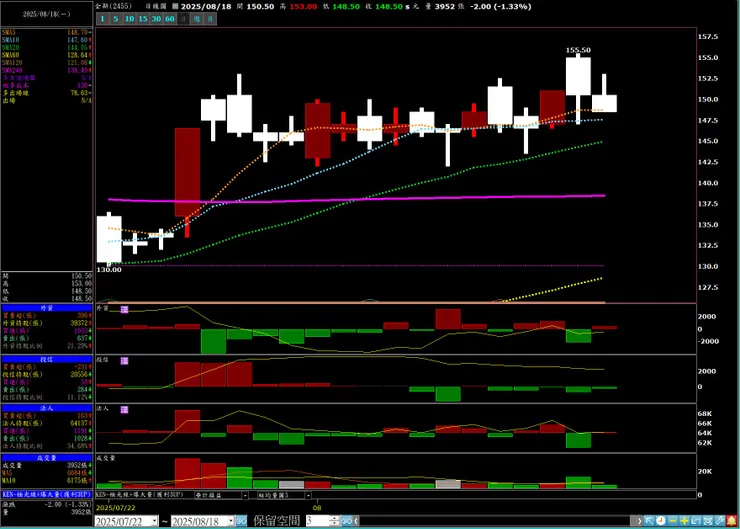This screenshot has height=529, width=740.
Task: Click the round clock icon in bottom toolbar
Action: click(661, 521)
